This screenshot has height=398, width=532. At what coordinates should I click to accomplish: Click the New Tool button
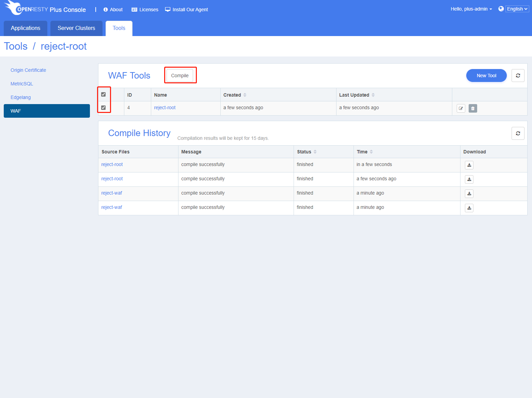[x=486, y=76]
